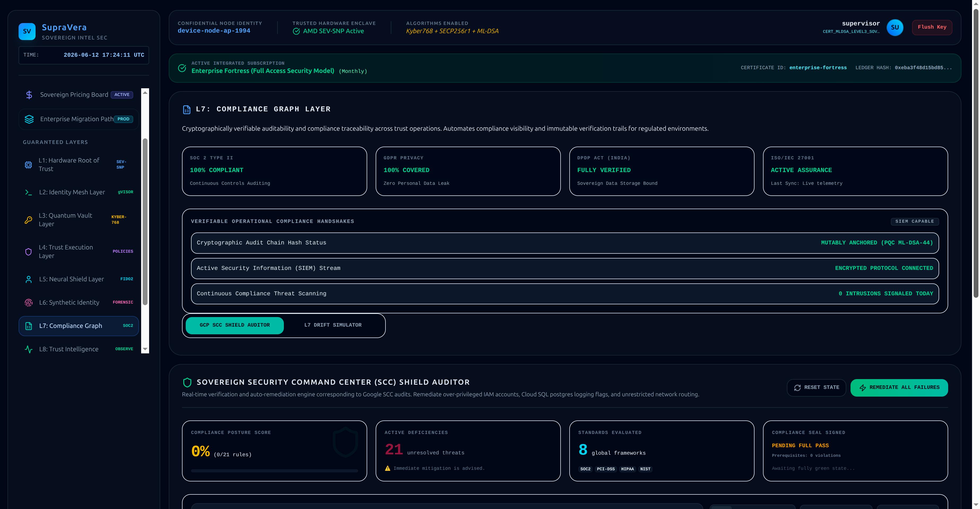The width and height of the screenshot is (980, 509).
Task: Click the lightning icon in Remediate All Failures
Action: pos(863,388)
